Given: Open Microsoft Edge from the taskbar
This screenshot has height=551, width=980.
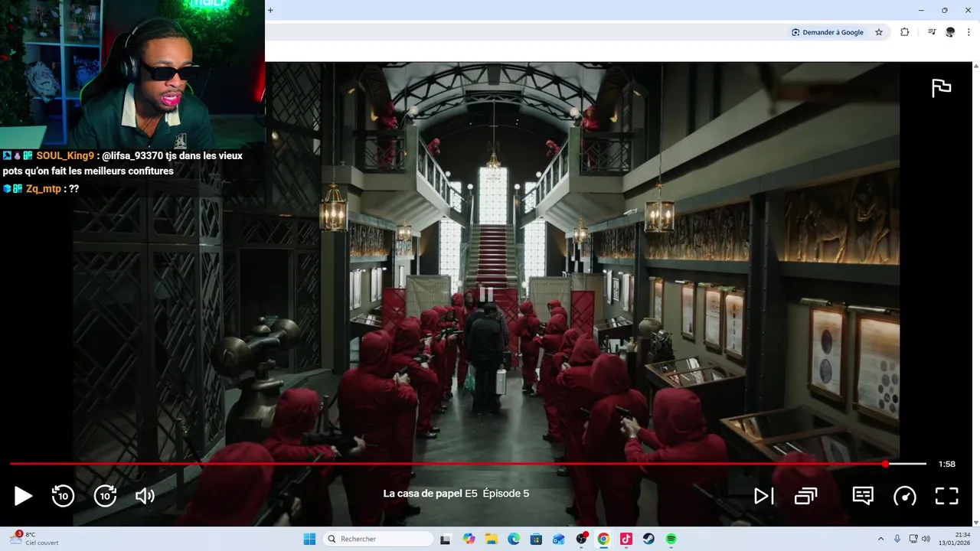Looking at the screenshot, I should pyautogui.click(x=514, y=539).
